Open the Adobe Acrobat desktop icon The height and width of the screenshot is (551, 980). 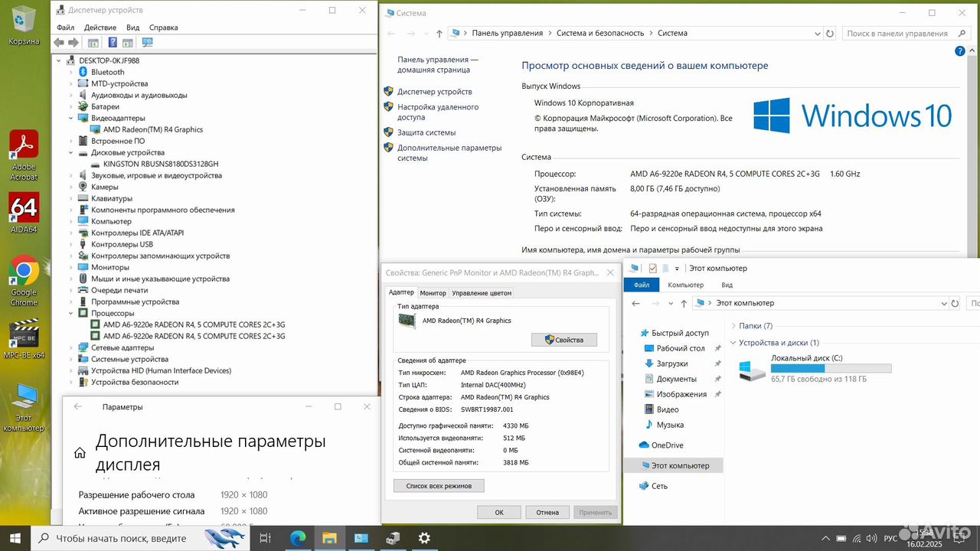pos(24,155)
